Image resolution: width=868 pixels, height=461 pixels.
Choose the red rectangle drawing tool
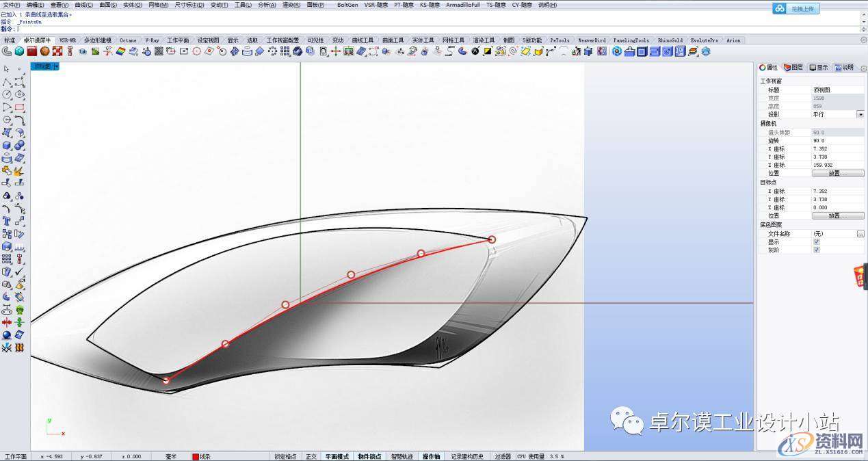click(19, 107)
